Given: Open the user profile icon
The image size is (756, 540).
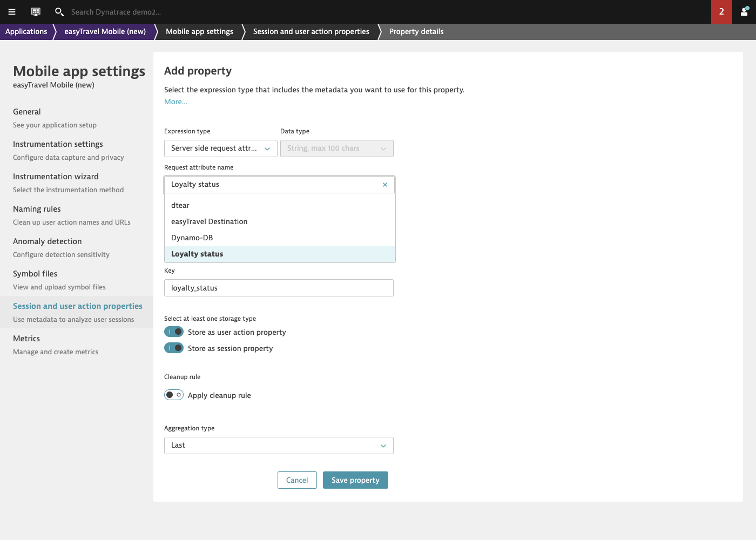Looking at the screenshot, I should coord(744,12).
